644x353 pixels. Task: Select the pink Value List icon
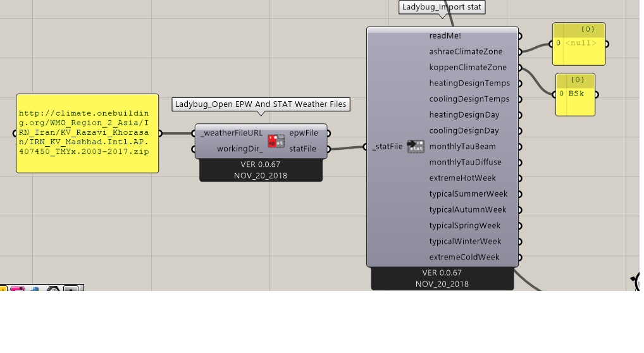click(18, 288)
